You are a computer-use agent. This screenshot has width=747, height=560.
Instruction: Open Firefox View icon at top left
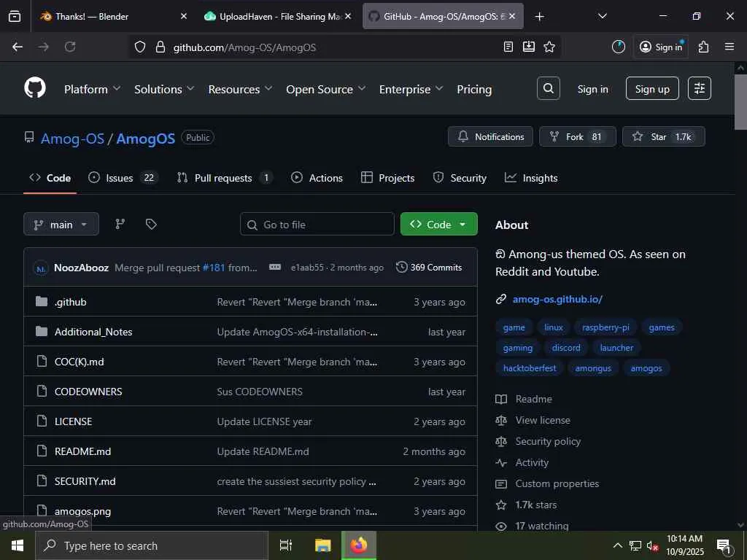(x=15, y=17)
